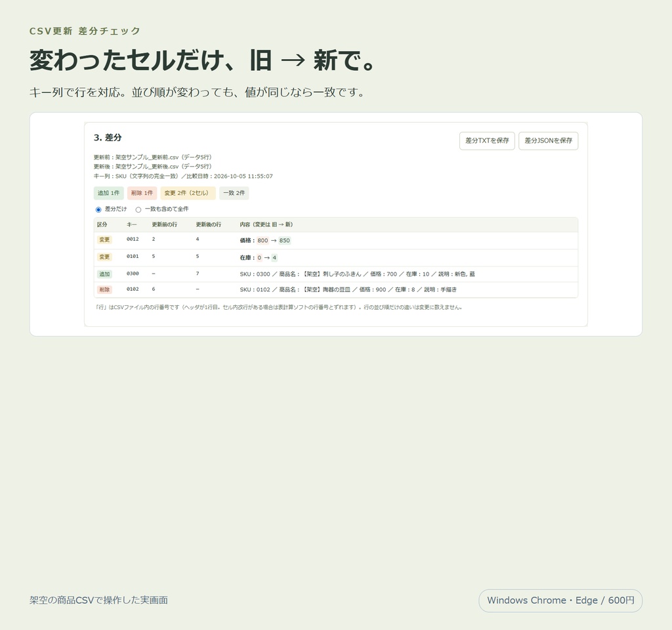Click the 追加 1件 summary badge
This screenshot has height=630, width=672.
click(x=108, y=193)
